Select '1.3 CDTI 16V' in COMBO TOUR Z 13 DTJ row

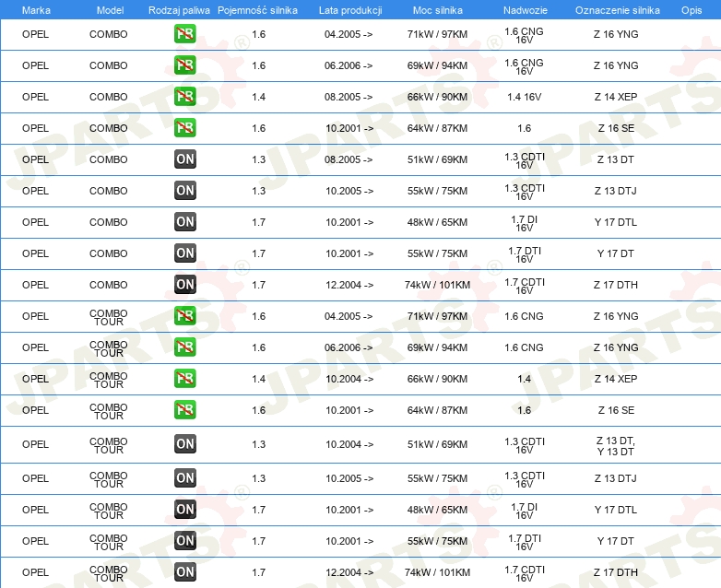pos(525,480)
